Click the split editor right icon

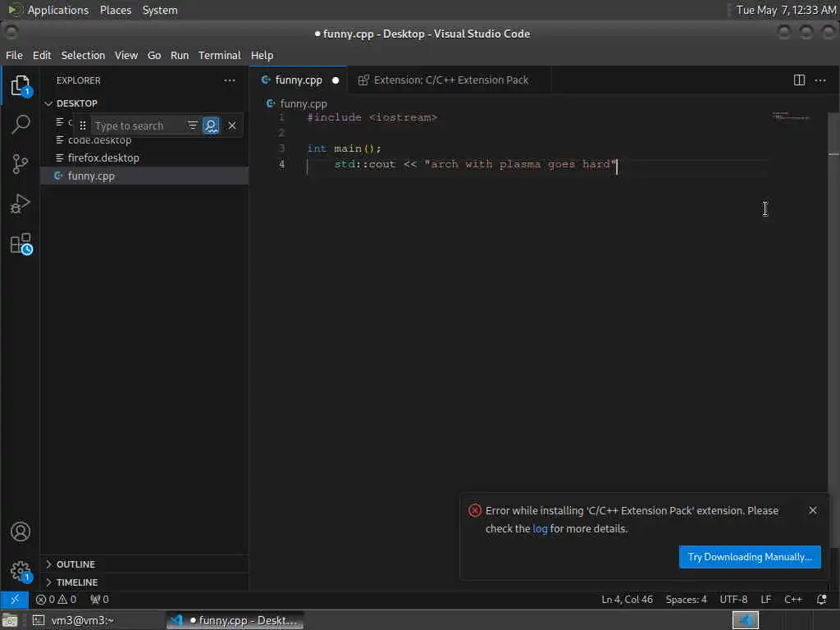click(799, 80)
